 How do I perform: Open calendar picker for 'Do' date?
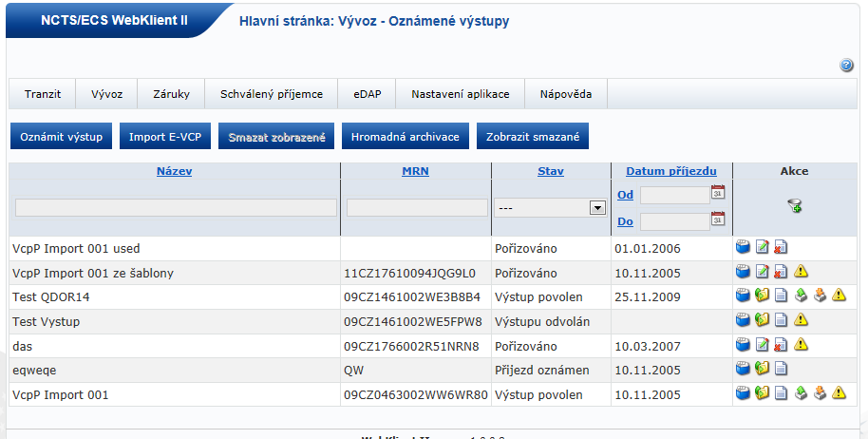coord(718,220)
